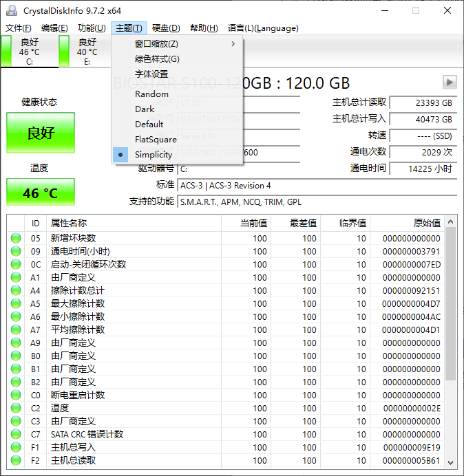Click the scrollbar up arrow
Image resolution: width=464 pixels, height=476 pixels.
tap(451, 221)
